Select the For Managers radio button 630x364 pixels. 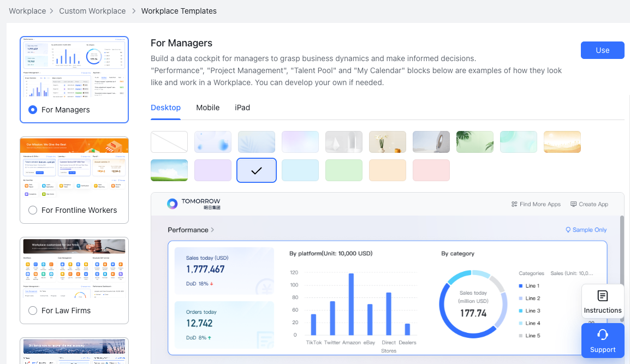coord(33,110)
